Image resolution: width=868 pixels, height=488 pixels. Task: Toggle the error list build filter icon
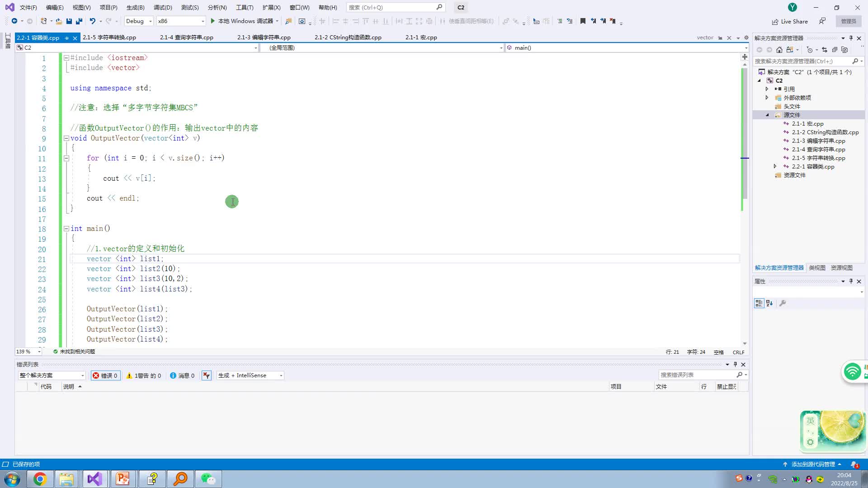[207, 375]
